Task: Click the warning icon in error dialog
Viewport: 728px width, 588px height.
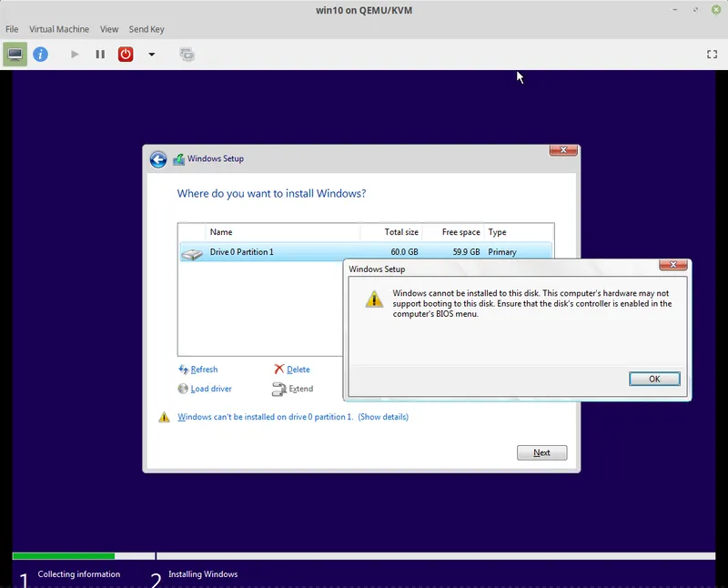Action: pos(374,299)
